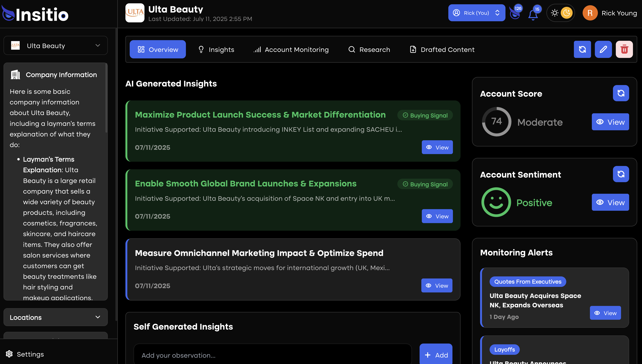This screenshot has width=642, height=364.
Task: Click Add button for self insights
Action: tap(436, 355)
